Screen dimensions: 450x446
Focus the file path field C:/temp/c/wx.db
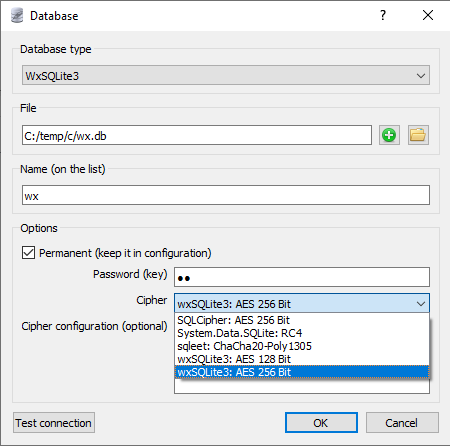[197, 135]
